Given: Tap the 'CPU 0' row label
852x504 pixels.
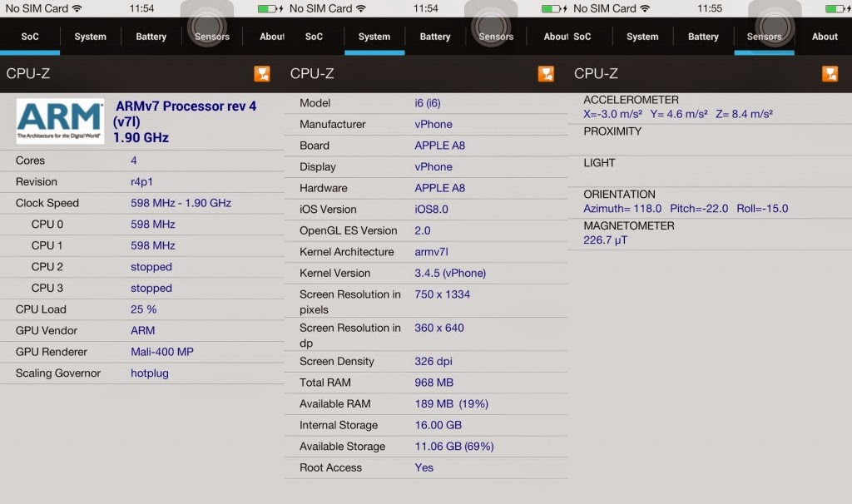Looking at the screenshot, I should point(47,225).
